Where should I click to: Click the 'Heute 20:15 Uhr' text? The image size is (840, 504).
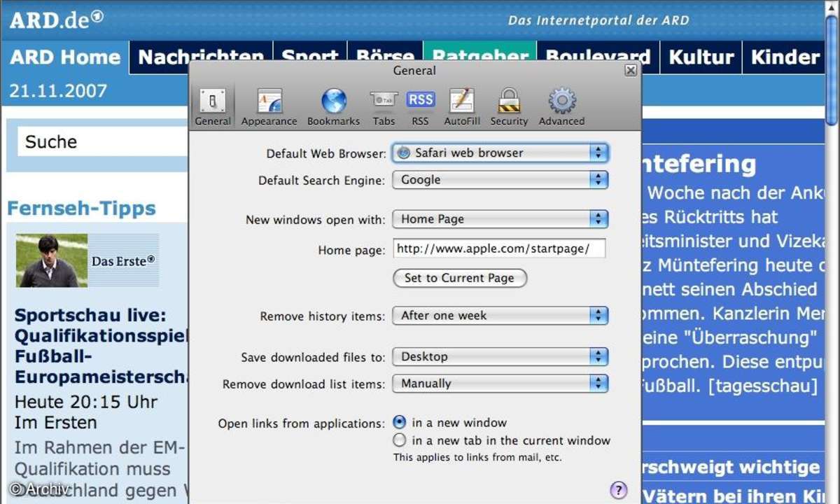tap(86, 402)
